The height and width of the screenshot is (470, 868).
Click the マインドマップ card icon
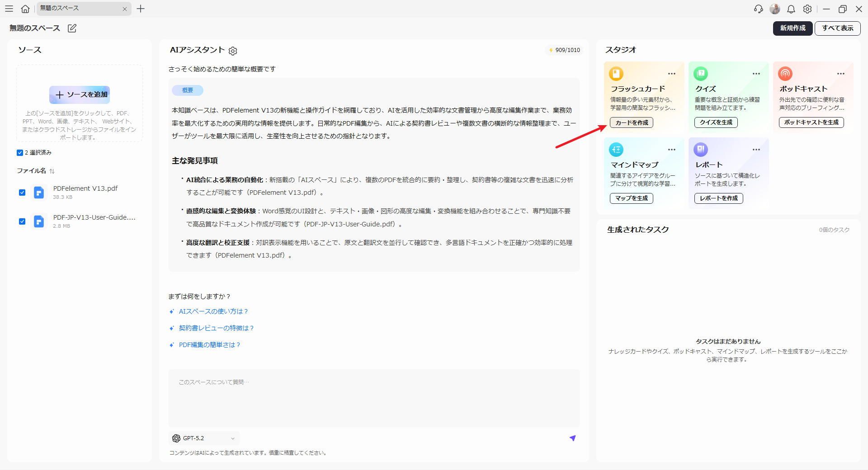pos(616,149)
